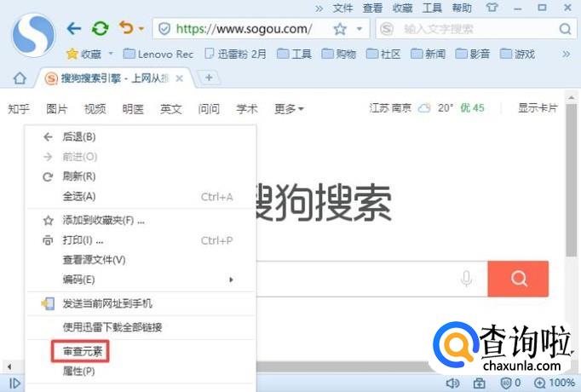Open the Lenovo Rec bookmark folder
Image resolution: width=581 pixels, height=392 pixels.
point(158,54)
